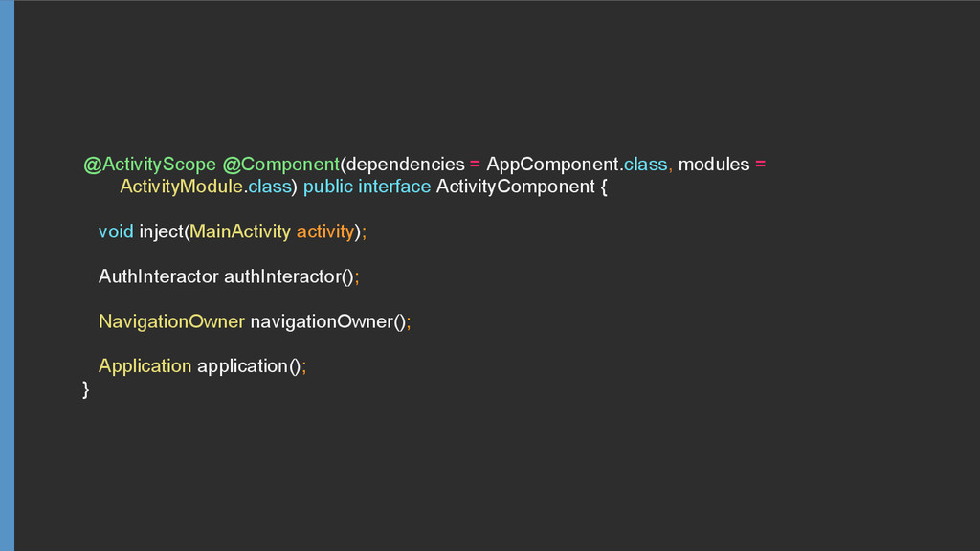Click the closing curly brace
This screenshot has width=980, height=551.
pyautogui.click(x=86, y=387)
